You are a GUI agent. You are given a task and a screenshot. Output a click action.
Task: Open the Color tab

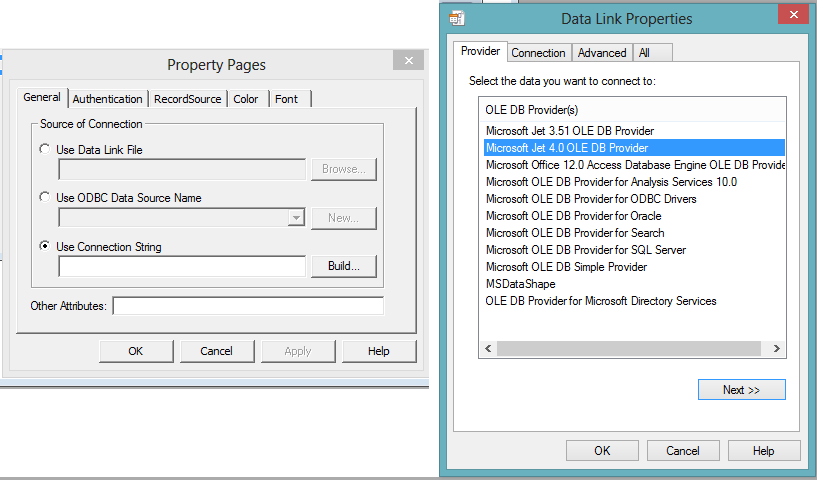tap(246, 99)
